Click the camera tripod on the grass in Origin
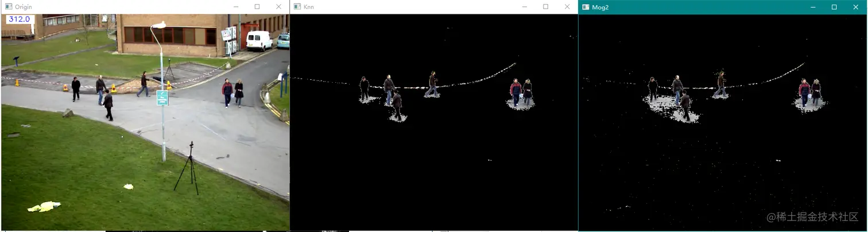 187,167
